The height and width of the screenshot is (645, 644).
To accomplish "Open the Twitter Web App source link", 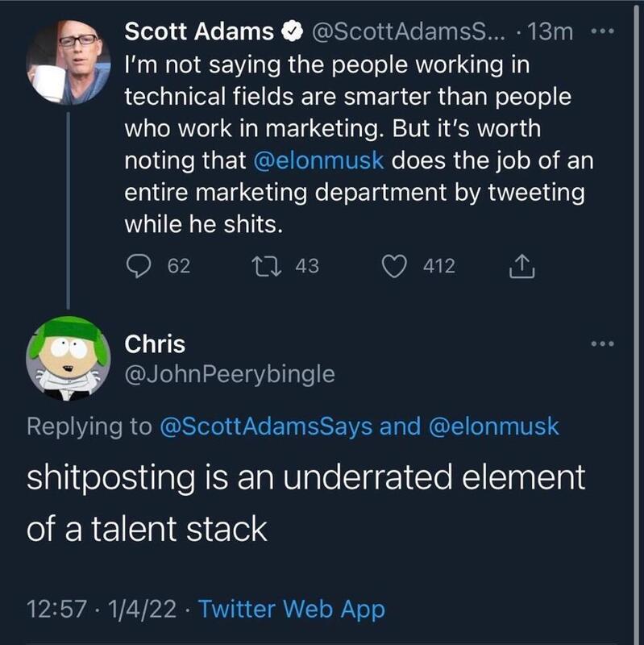I will (x=291, y=609).
